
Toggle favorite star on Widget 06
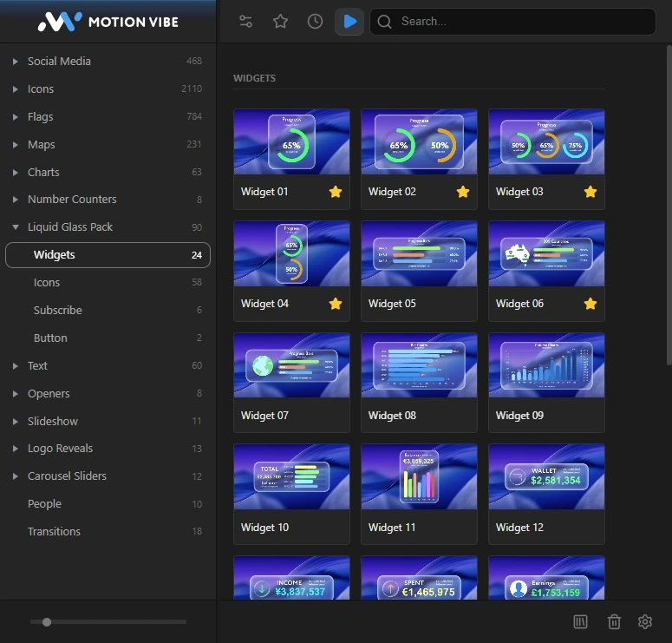[590, 304]
